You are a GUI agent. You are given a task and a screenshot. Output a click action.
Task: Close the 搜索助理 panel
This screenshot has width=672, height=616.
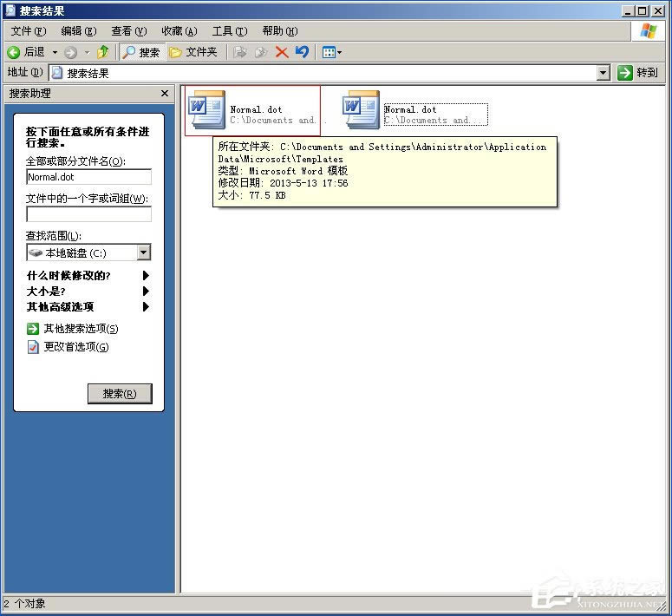pyautogui.click(x=165, y=93)
